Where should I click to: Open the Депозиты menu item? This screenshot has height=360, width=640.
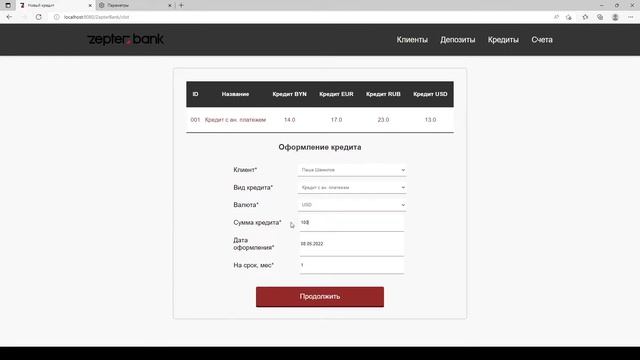point(458,40)
